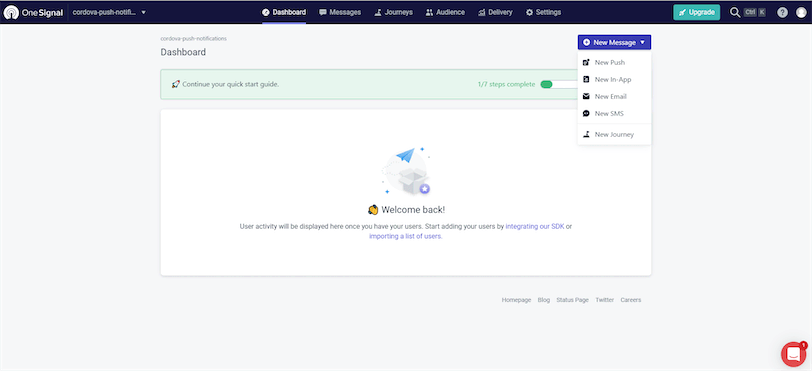Open the cordova-push-notifications app switcher dropdown

tap(109, 12)
